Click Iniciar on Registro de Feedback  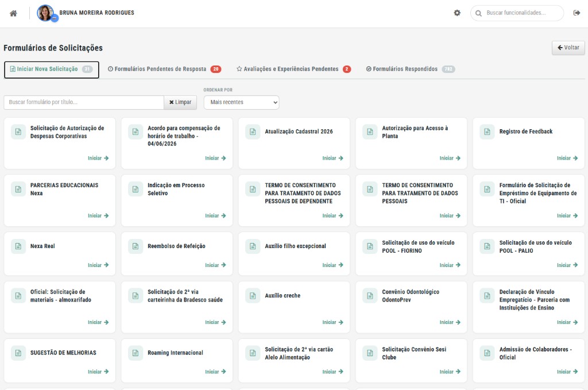567,159
